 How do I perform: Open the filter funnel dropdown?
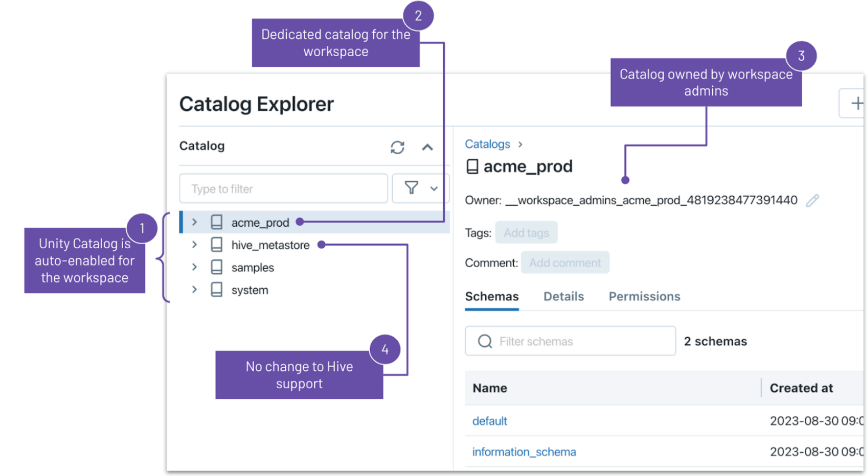coord(420,188)
